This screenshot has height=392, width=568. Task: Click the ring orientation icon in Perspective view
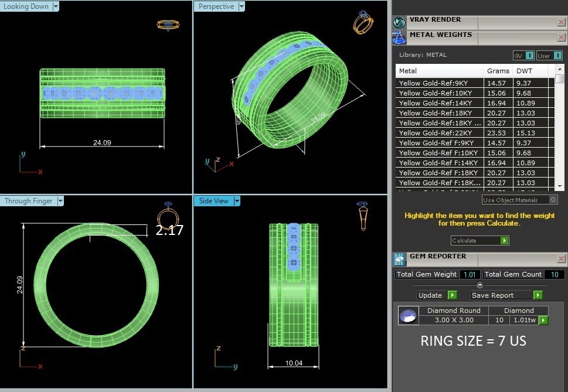click(363, 22)
